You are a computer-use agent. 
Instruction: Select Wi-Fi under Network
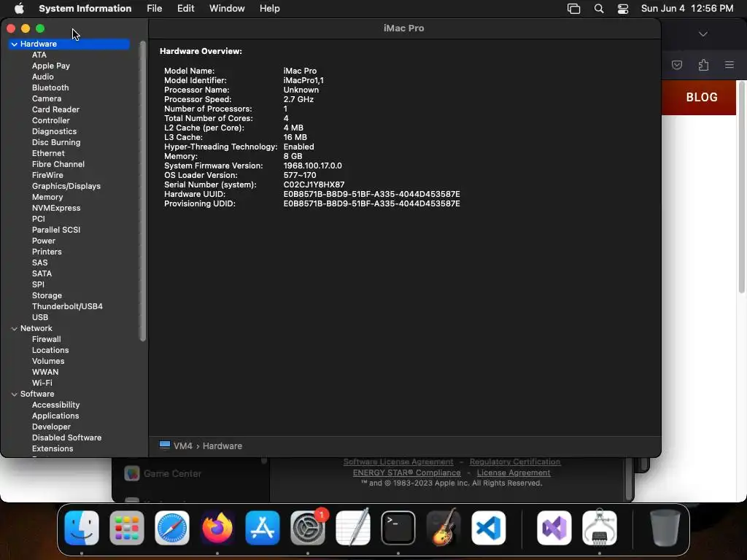tap(42, 383)
